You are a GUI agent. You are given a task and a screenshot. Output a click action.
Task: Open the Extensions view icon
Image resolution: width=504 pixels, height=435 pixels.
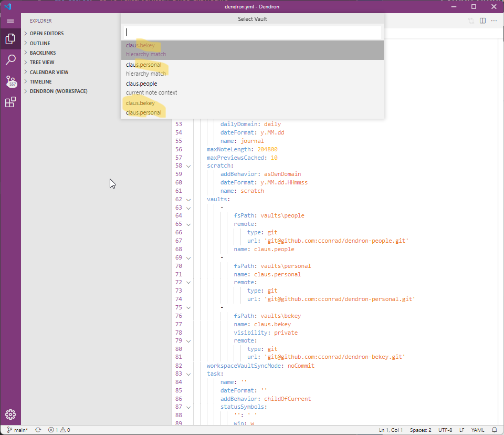click(11, 102)
